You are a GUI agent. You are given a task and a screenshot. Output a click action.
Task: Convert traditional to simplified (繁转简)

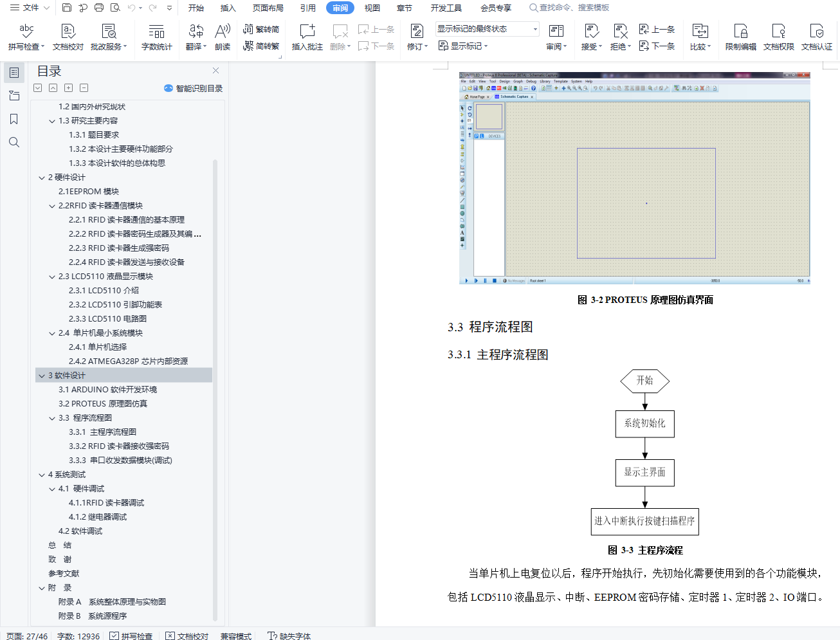click(x=261, y=29)
